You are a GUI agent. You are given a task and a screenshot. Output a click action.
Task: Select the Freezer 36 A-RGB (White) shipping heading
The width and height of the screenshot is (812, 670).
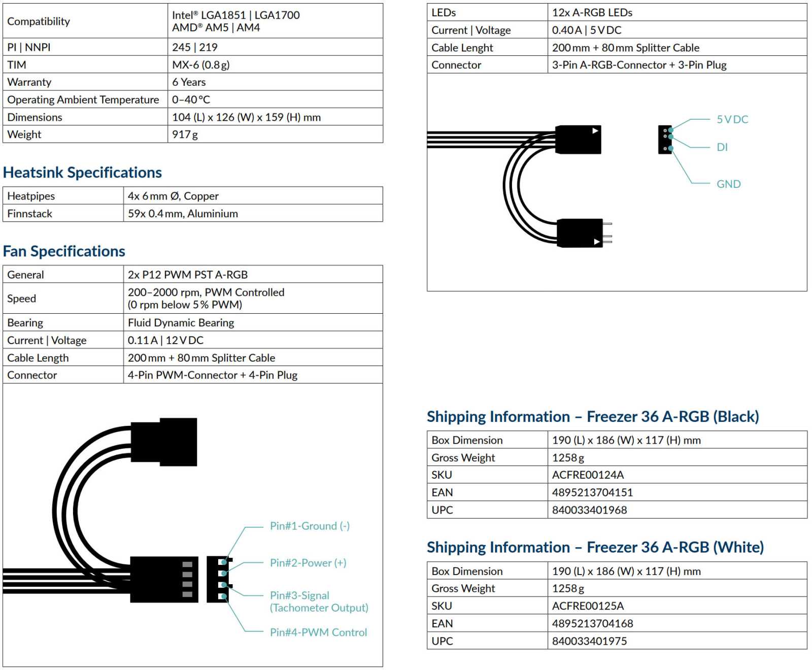coord(595,547)
